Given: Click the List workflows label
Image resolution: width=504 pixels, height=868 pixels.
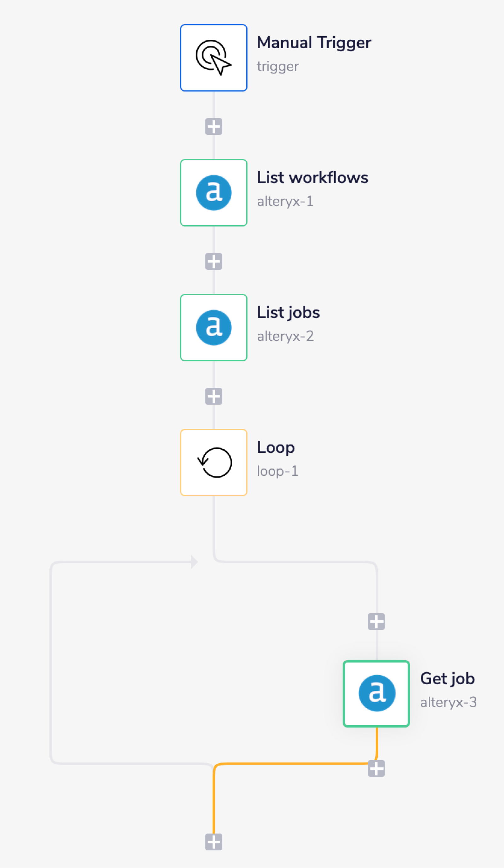Looking at the screenshot, I should click(x=312, y=178).
